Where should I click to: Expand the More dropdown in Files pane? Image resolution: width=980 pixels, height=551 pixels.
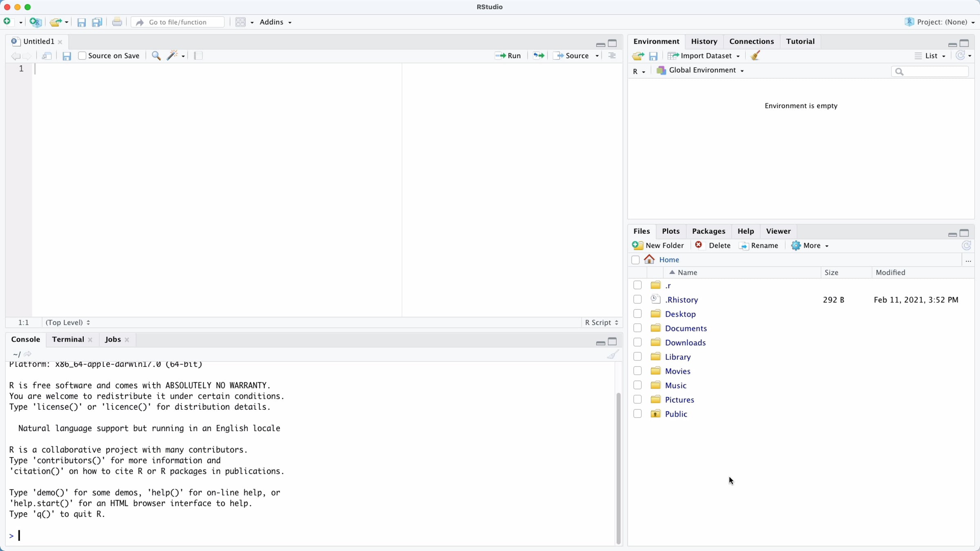(x=810, y=245)
